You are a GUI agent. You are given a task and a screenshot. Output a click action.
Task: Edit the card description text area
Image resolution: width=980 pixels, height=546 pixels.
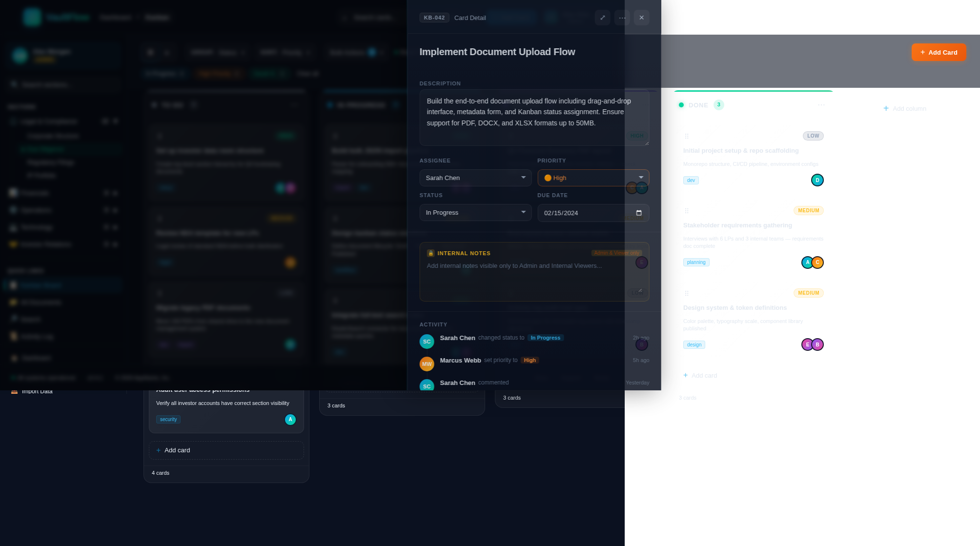(x=534, y=118)
